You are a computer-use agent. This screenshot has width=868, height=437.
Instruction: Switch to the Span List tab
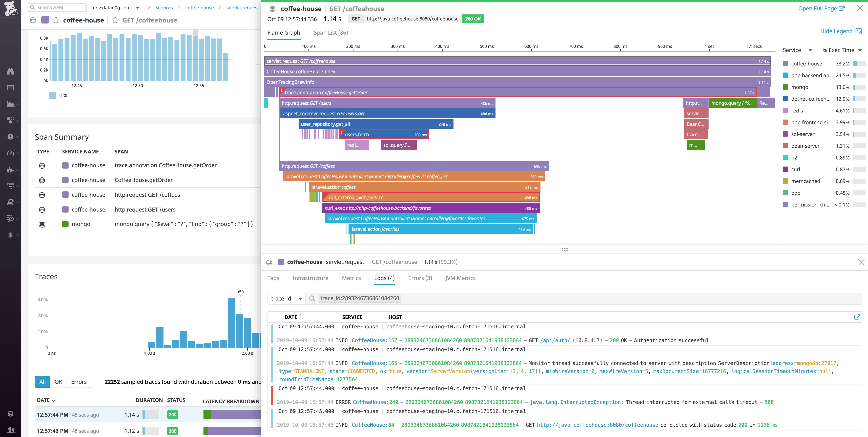point(330,32)
